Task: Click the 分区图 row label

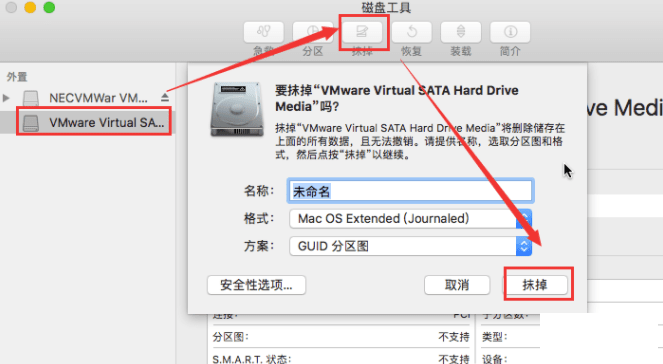Action: pyautogui.click(x=230, y=337)
